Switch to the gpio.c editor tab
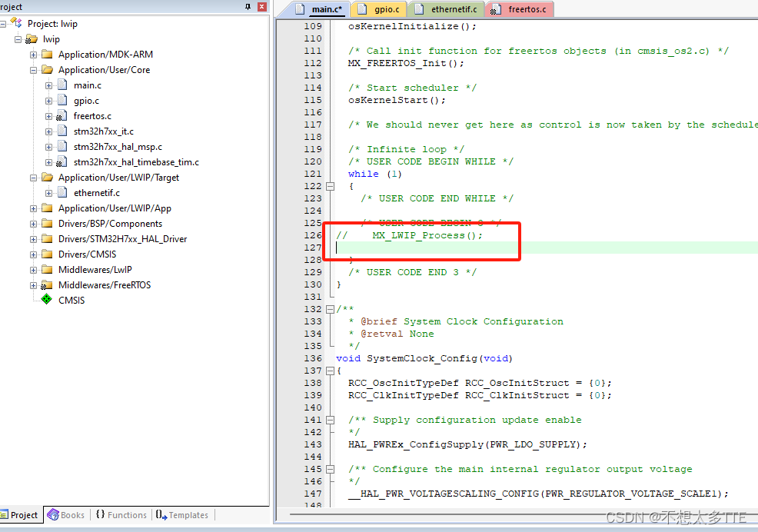The width and height of the screenshot is (758, 532). (x=378, y=10)
